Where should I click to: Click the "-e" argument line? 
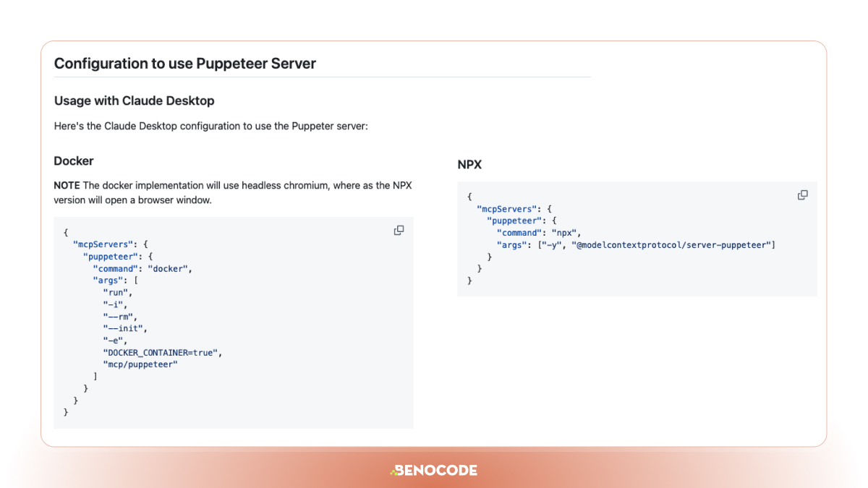pyautogui.click(x=116, y=341)
